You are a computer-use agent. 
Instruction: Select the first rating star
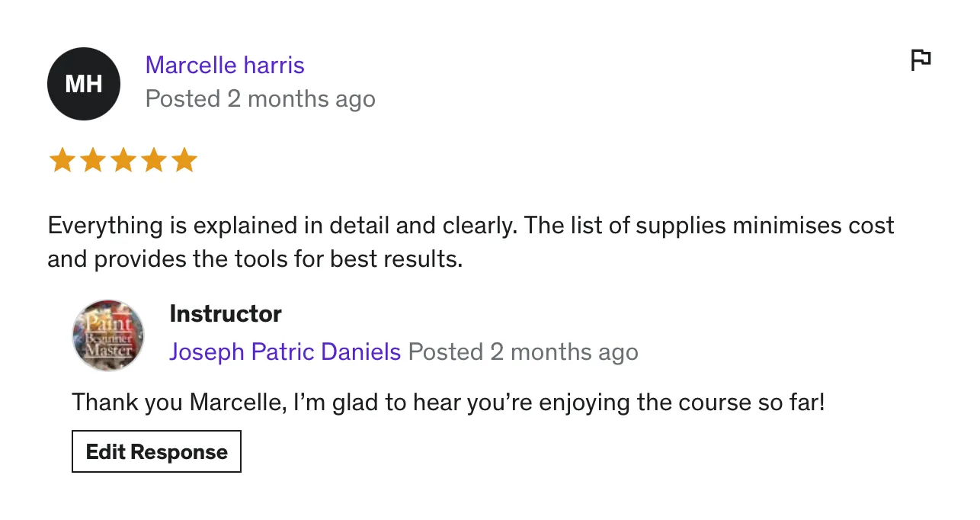[x=62, y=160]
